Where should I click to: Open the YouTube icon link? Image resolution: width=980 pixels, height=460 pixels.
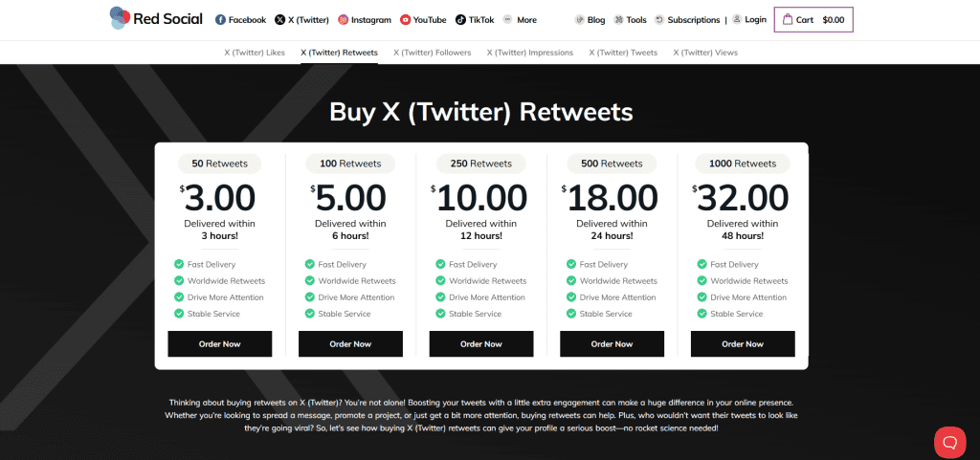406,20
